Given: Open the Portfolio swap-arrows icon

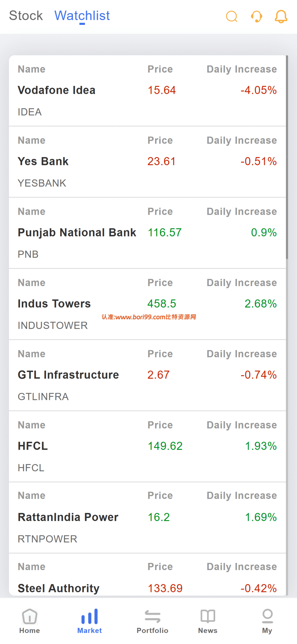Looking at the screenshot, I should (152, 616).
